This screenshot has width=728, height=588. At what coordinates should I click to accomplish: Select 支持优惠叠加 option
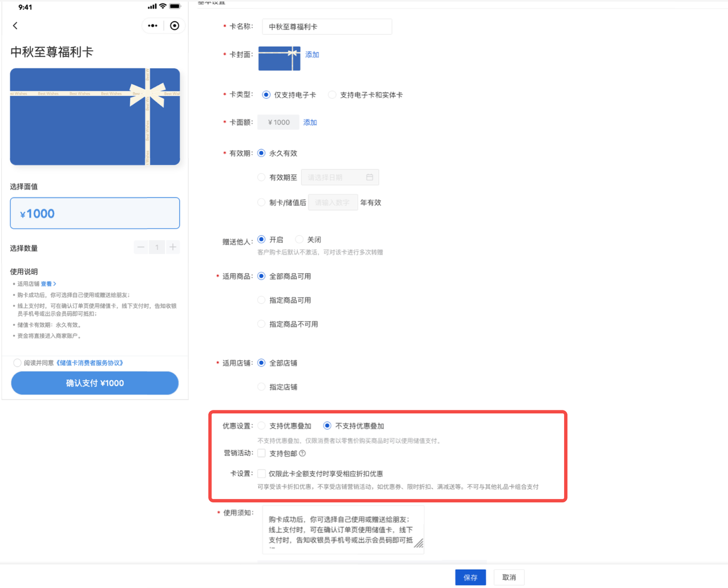[x=262, y=426]
